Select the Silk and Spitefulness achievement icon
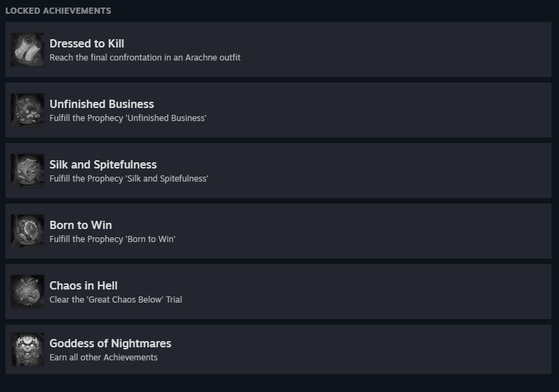 28,171
